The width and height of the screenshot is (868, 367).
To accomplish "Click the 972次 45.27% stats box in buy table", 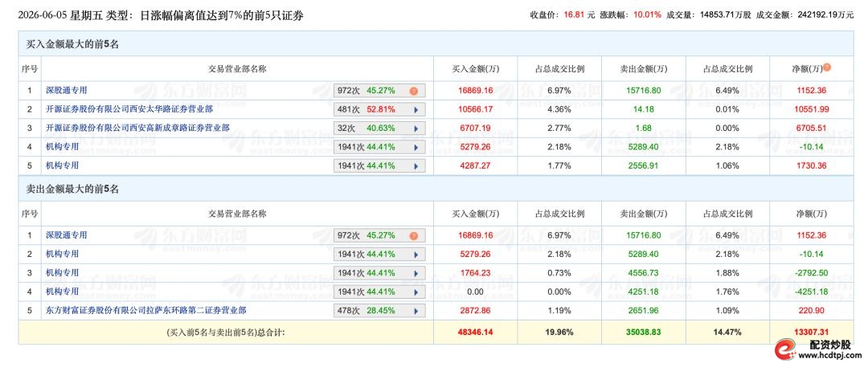I will (379, 91).
